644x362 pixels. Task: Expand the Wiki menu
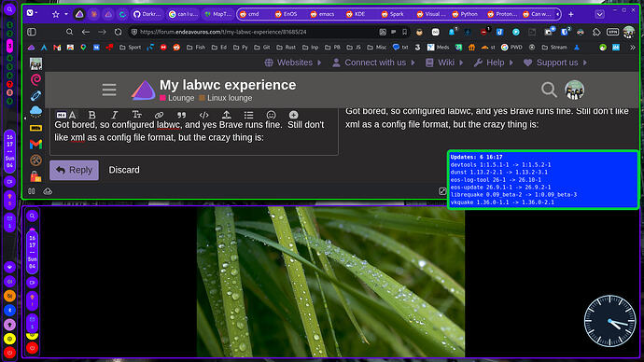444,63
